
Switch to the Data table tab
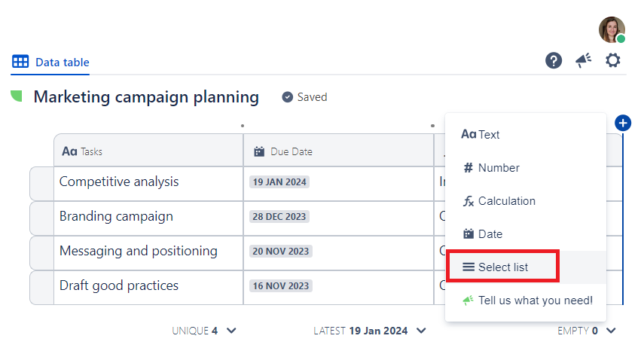point(50,63)
